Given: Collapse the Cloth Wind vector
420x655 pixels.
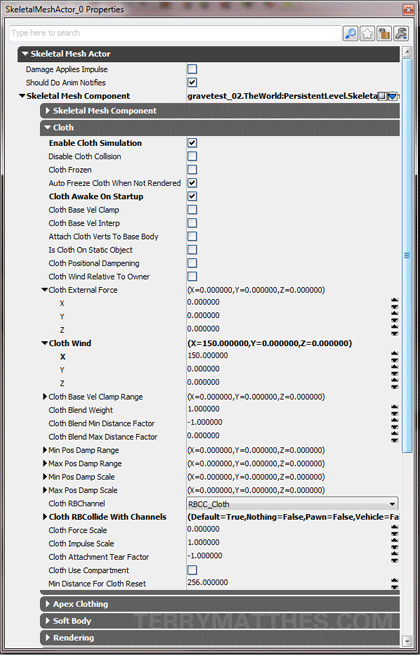Looking at the screenshot, I should 45,343.
